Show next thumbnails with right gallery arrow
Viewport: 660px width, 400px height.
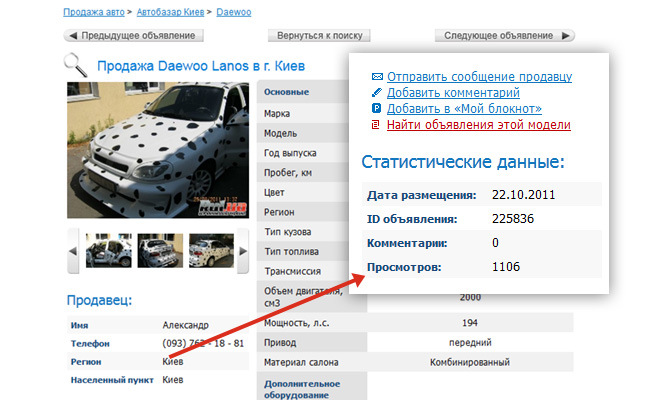coord(243,251)
